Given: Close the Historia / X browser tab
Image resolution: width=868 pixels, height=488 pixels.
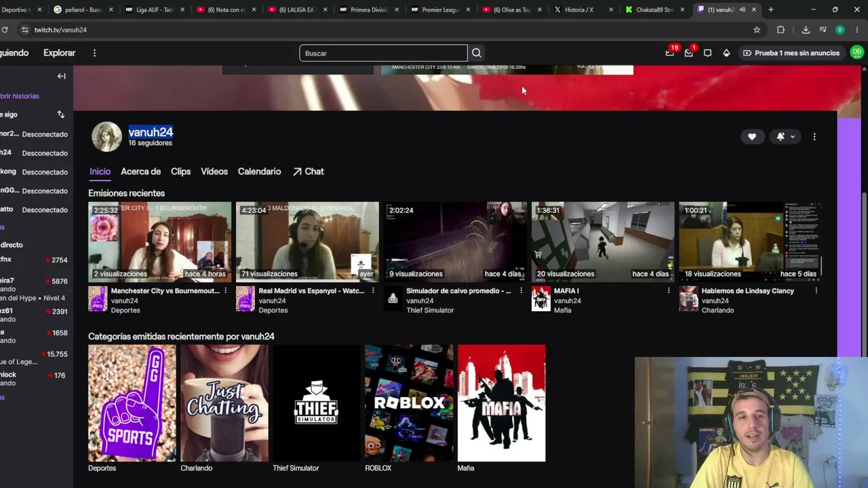Looking at the screenshot, I should point(611,9).
